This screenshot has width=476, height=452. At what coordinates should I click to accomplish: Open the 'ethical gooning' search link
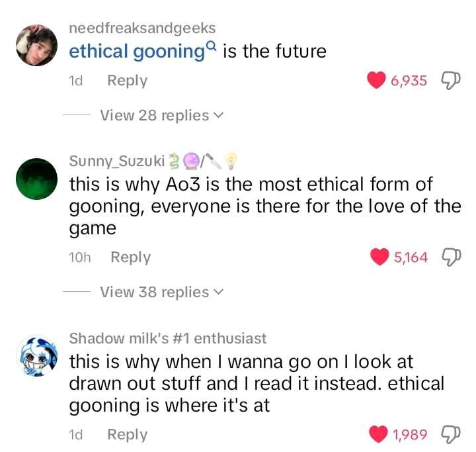coord(138,51)
